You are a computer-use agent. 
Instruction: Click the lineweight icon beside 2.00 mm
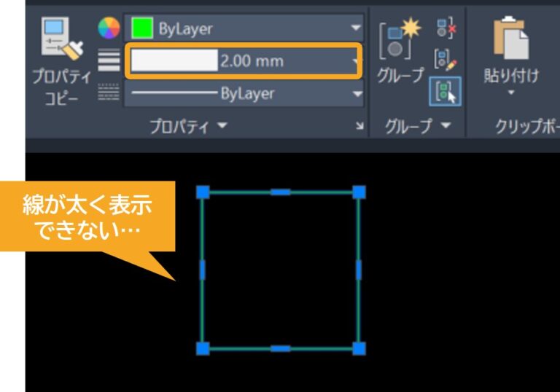(109, 60)
